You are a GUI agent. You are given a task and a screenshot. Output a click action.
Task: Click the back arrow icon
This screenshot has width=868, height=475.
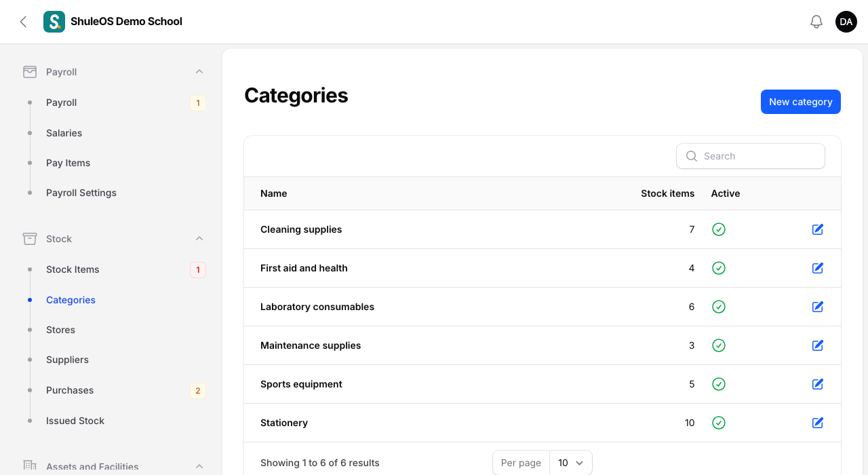point(23,22)
